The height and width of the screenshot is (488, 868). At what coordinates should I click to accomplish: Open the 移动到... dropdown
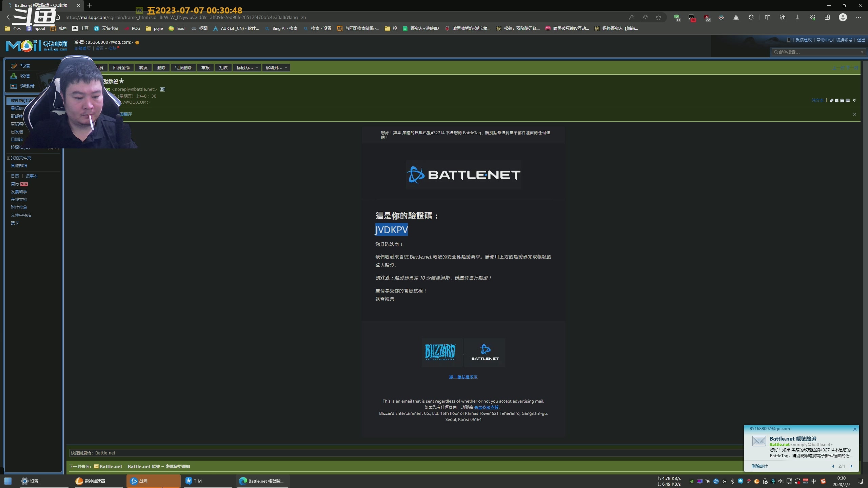pos(276,68)
